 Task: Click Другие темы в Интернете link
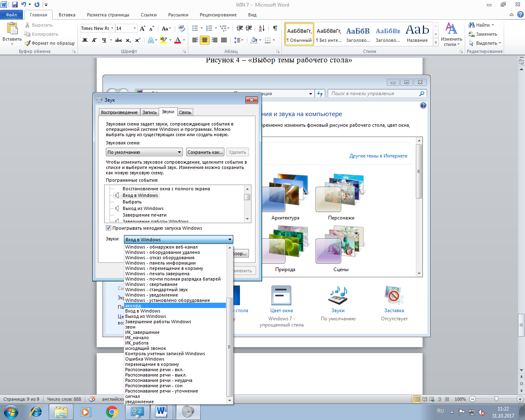tap(378, 156)
